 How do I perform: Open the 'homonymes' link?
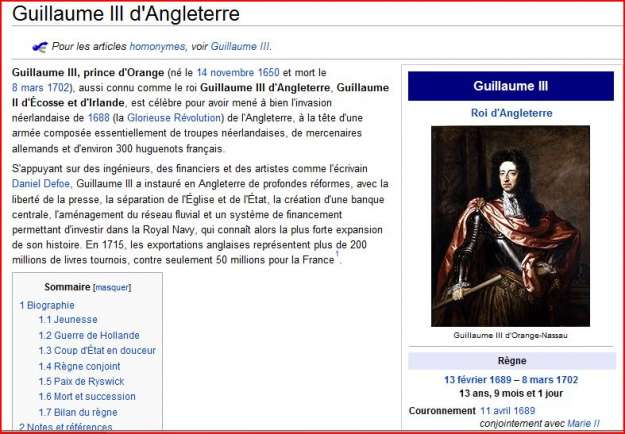pos(157,46)
